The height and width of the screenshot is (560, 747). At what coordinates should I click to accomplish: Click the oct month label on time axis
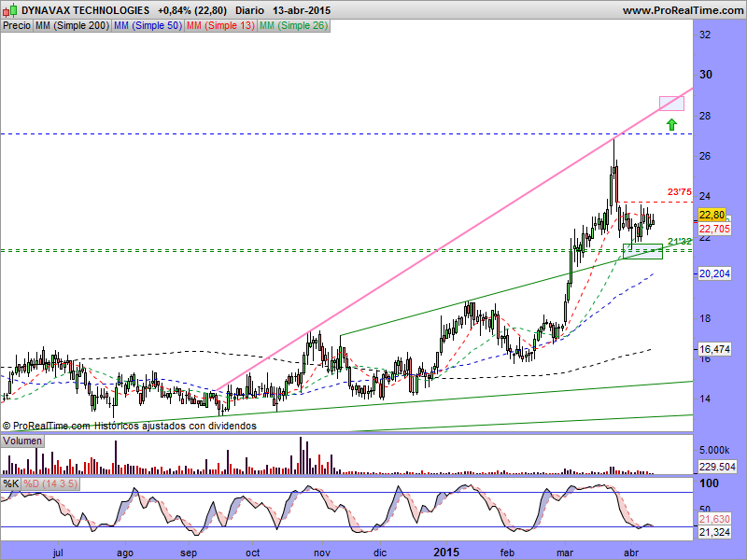point(252,553)
